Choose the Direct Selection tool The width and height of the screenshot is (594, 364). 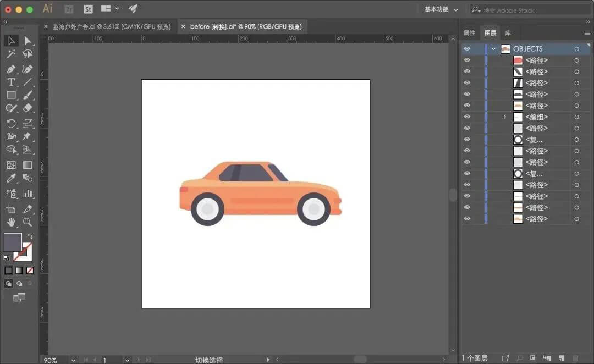[x=28, y=41]
